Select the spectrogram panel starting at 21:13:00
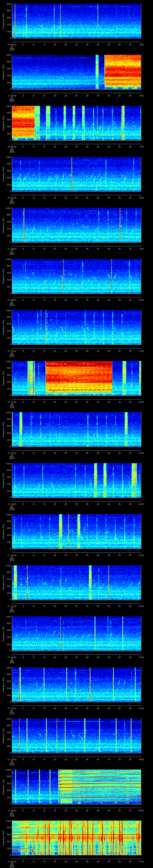The image size is (153, 868). pyautogui.click(x=77, y=480)
